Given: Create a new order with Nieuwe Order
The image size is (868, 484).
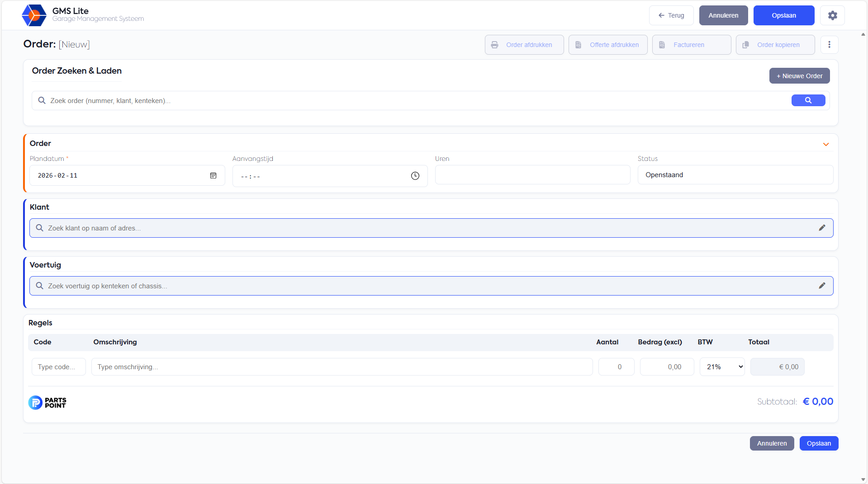Looking at the screenshot, I should [x=799, y=76].
